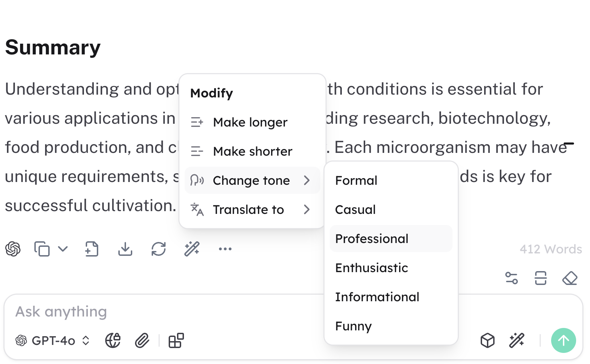The height and width of the screenshot is (364, 590).
Task: Click the download response icon
Action: click(x=125, y=249)
